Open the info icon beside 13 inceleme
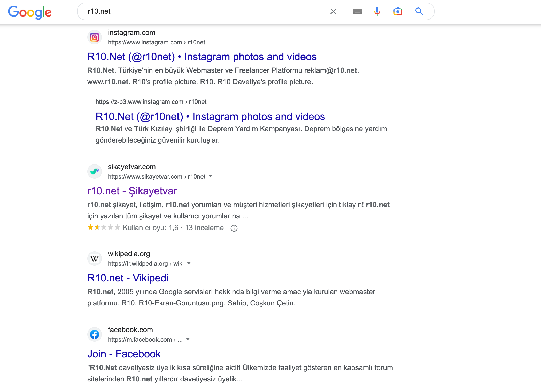 [x=234, y=228]
